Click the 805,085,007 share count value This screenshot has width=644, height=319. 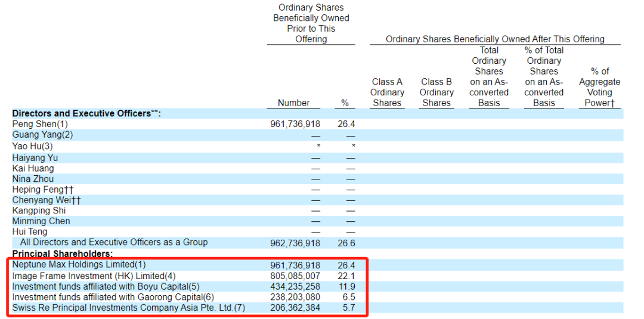295,276
